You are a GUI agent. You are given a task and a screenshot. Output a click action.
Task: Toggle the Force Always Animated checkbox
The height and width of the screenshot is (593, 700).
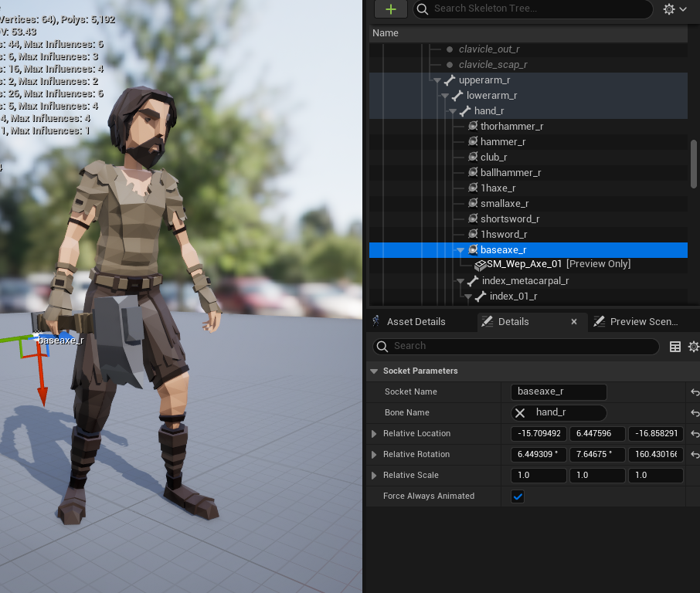518,496
